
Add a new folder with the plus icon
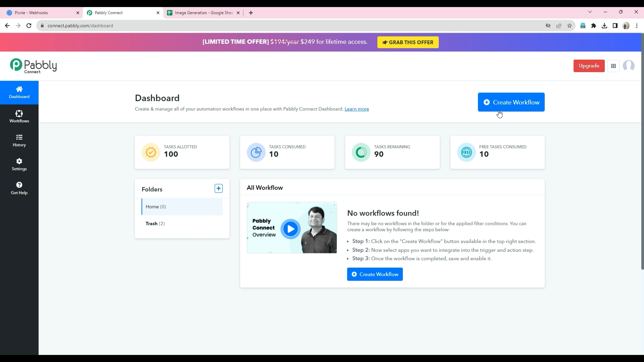coord(218,188)
